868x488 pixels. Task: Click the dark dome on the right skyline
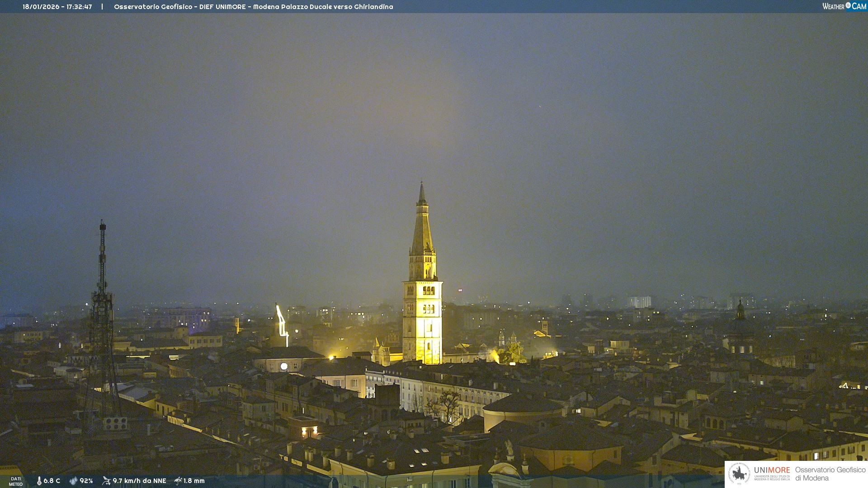[x=740, y=326]
